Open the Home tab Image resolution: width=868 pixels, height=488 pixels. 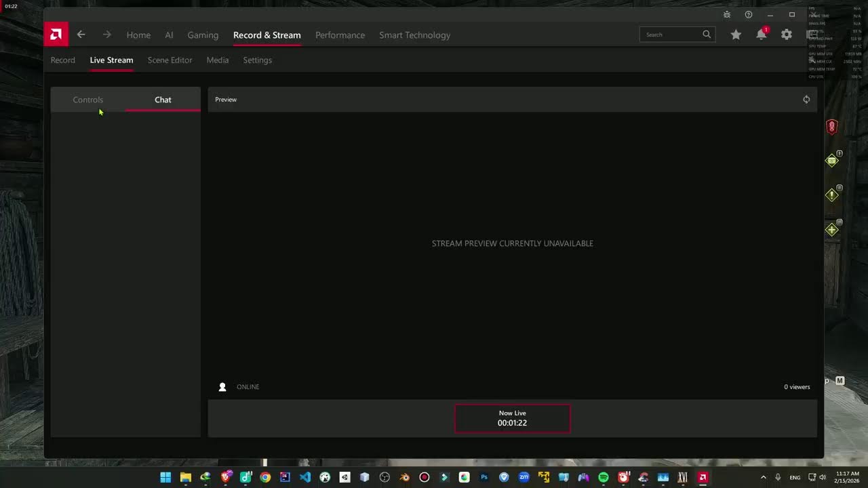[138, 35]
